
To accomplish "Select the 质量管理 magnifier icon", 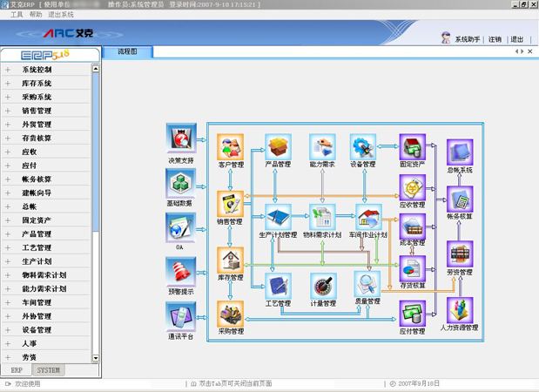I will pos(367,285).
